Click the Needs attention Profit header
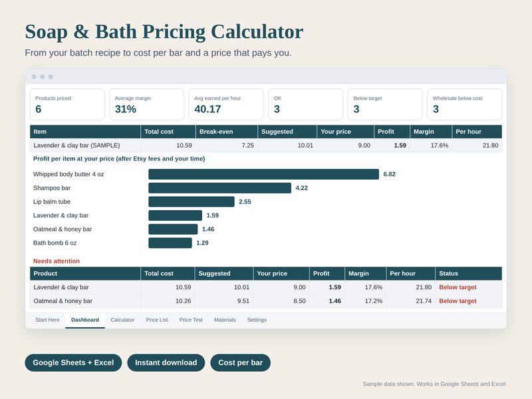The height and width of the screenshot is (399, 532). click(x=327, y=273)
